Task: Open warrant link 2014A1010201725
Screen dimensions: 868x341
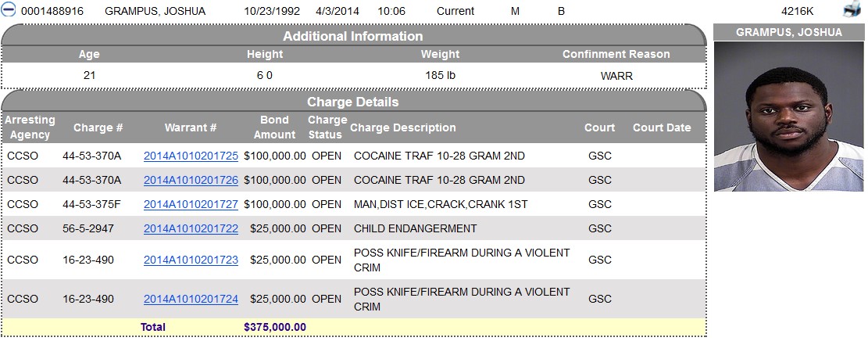Action: (191, 156)
